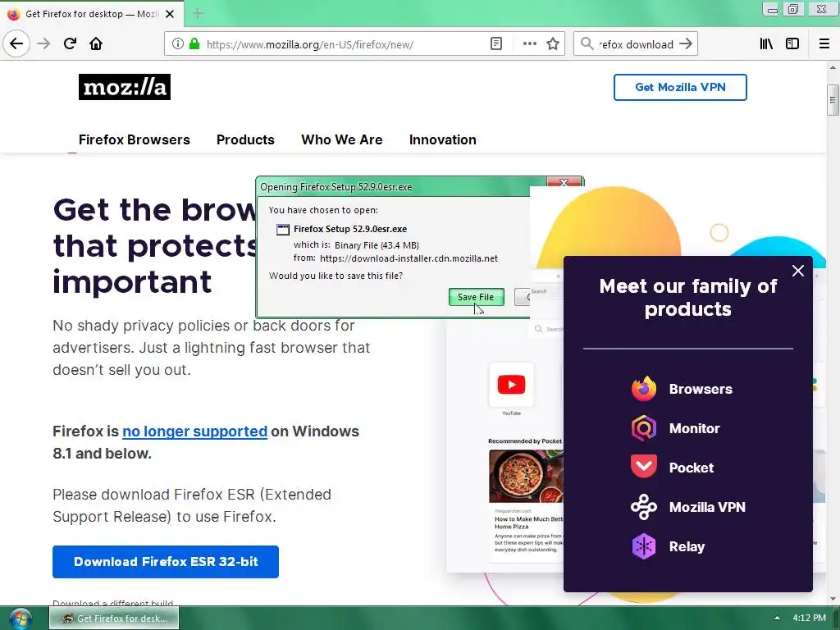Go back with the browser back arrow
840x630 pixels.
coord(16,44)
